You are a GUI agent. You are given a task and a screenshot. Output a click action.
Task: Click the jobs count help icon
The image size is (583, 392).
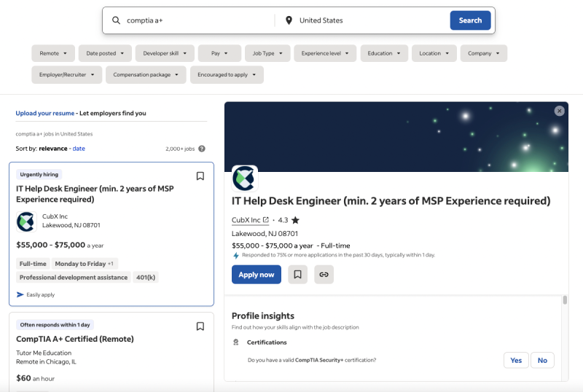pos(202,149)
